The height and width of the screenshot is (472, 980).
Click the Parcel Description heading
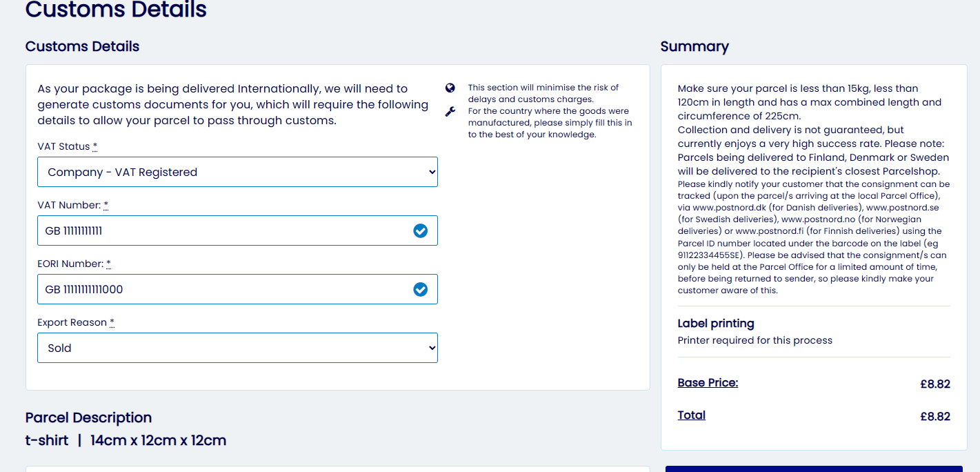click(88, 417)
